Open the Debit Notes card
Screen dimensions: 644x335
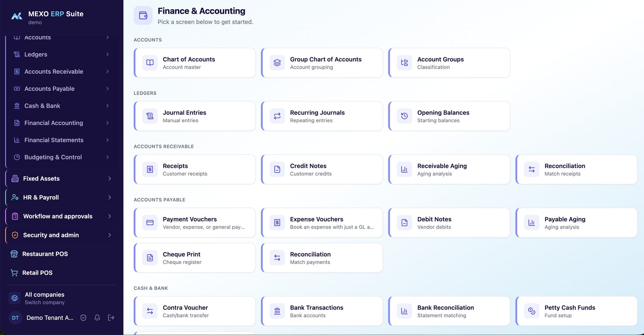click(x=449, y=223)
